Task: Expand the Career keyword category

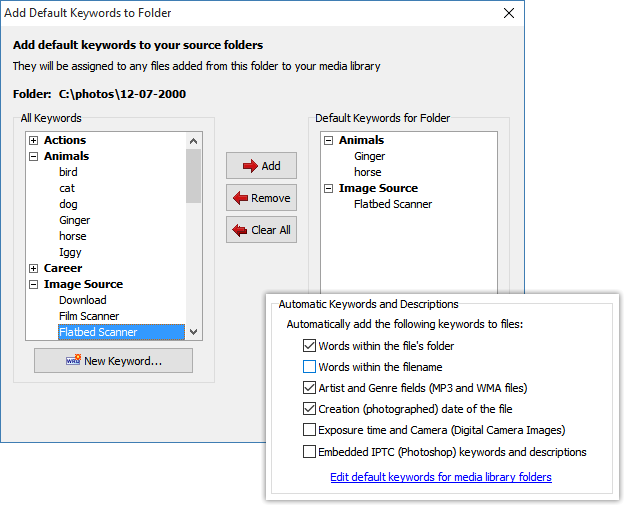Action: click(34, 268)
